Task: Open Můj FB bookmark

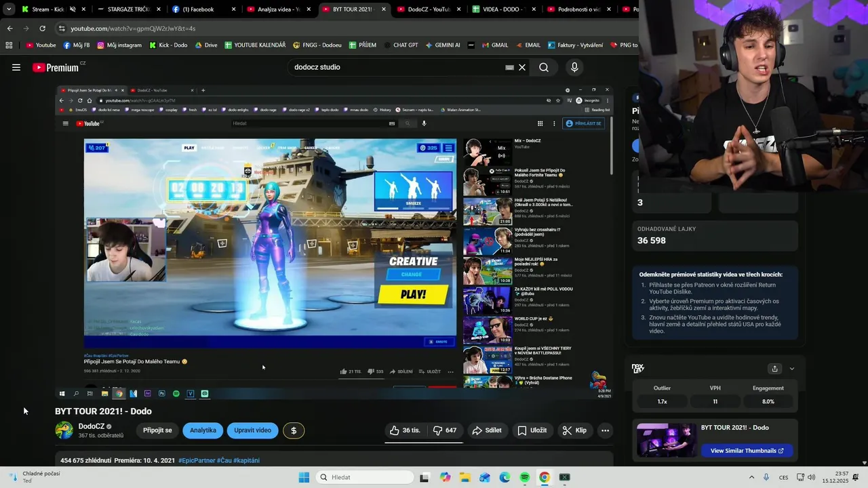Action: (77, 45)
